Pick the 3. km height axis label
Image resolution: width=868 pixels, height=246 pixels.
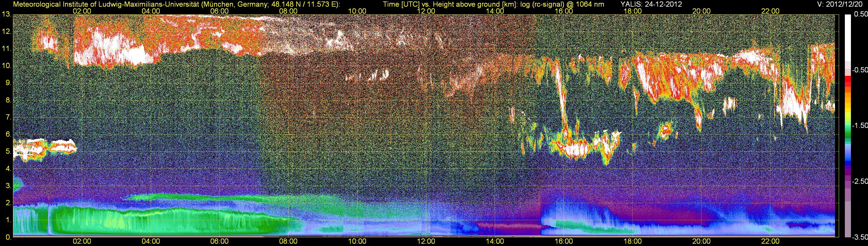point(8,186)
